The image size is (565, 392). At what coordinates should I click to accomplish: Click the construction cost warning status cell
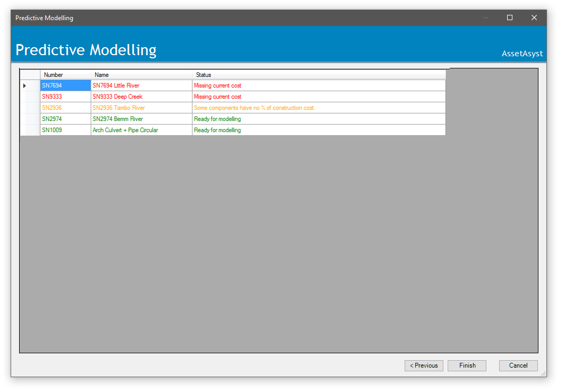click(x=319, y=108)
